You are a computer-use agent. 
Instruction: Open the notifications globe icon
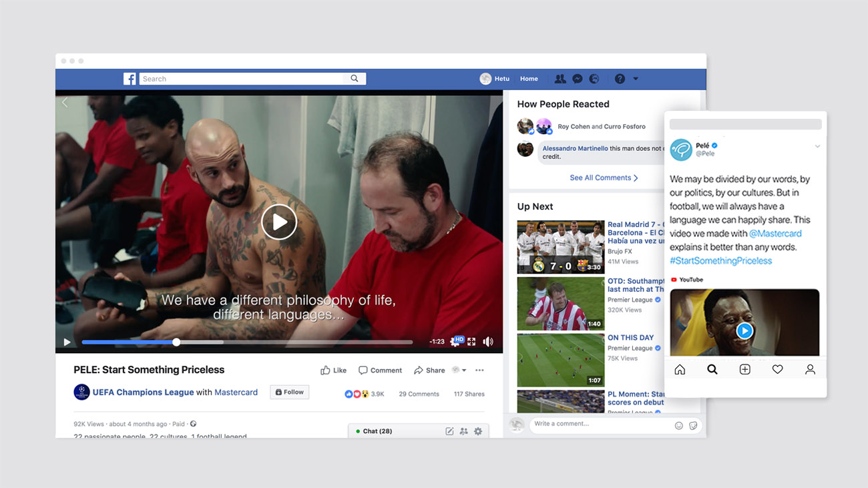(594, 79)
